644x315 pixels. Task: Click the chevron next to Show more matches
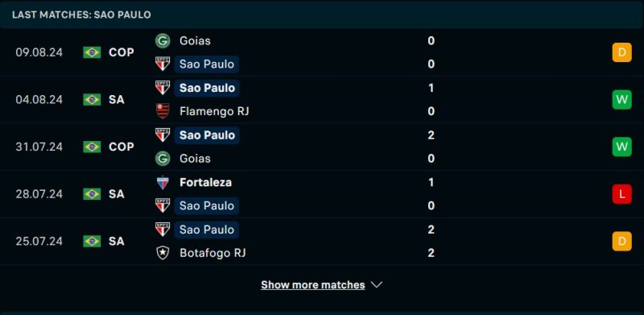click(377, 284)
